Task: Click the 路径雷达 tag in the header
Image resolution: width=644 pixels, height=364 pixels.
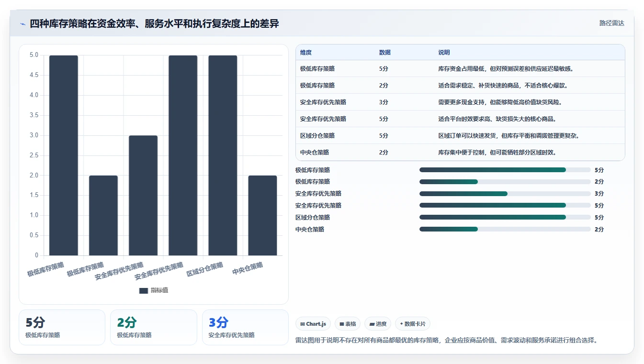Action: [611, 23]
